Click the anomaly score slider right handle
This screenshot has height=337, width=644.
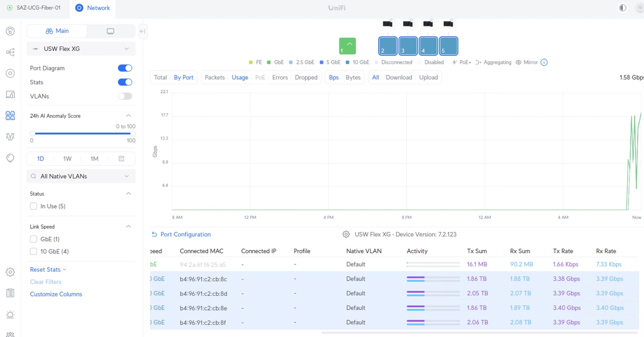[133, 133]
